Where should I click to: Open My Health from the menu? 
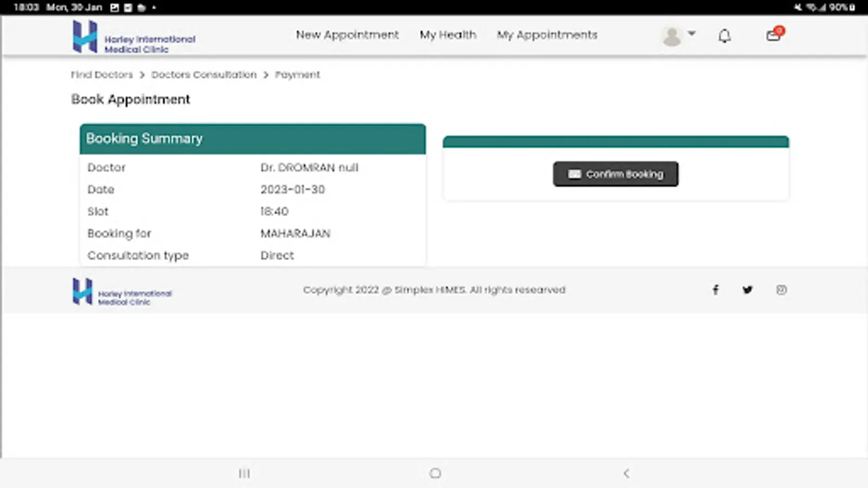pyautogui.click(x=448, y=35)
